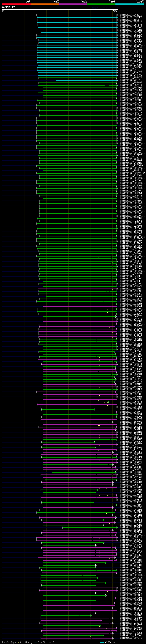Open hit UniRef100_C6T834

[131, 25]
